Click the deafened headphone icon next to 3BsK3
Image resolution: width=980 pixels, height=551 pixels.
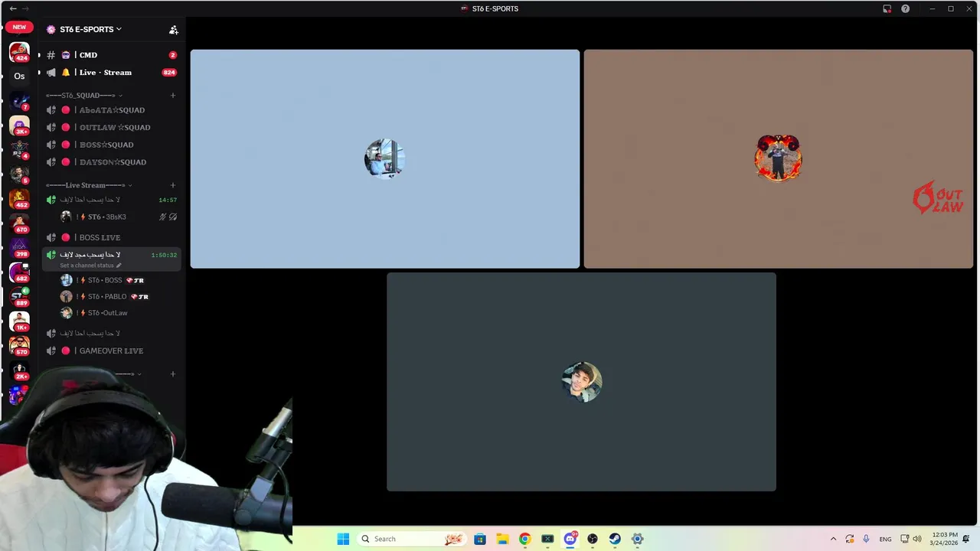coord(173,217)
